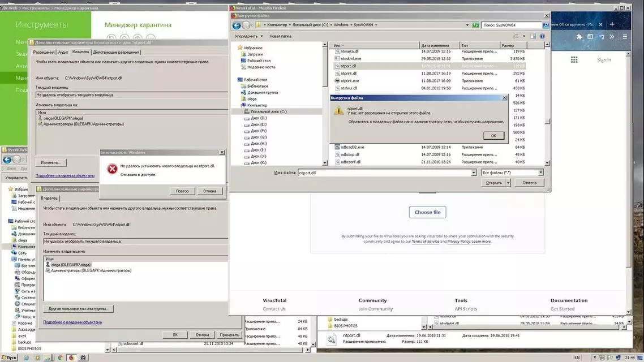Click Отмена in Windows Security dialog

pyautogui.click(x=209, y=191)
